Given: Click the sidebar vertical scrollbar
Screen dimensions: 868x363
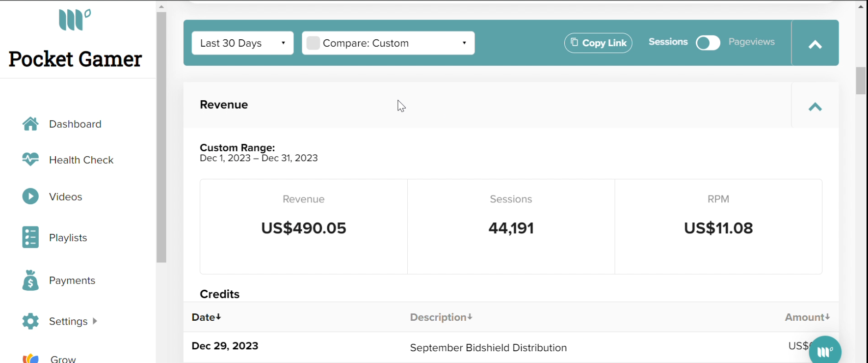Looking at the screenshot, I should pos(161,138).
